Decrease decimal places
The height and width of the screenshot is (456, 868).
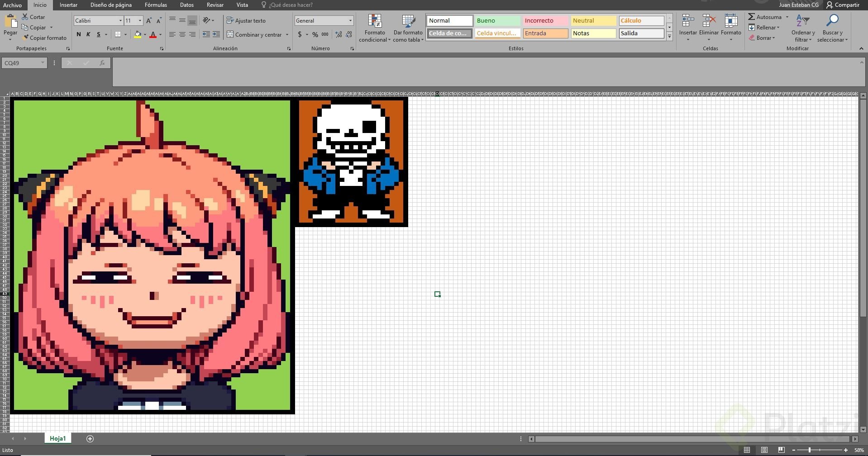tap(348, 34)
